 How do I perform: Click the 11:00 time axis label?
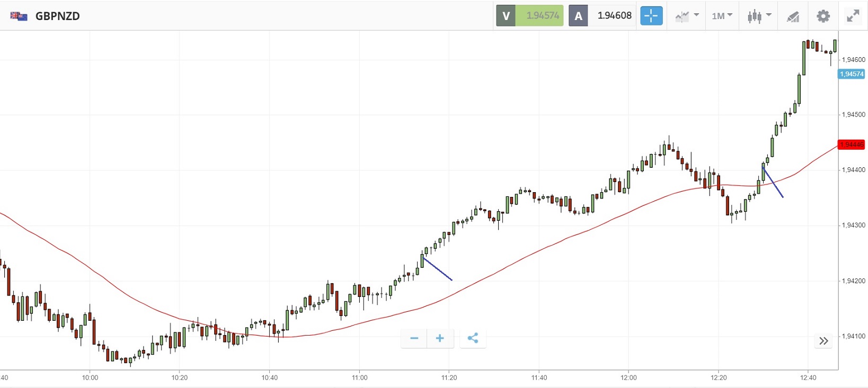pos(359,377)
